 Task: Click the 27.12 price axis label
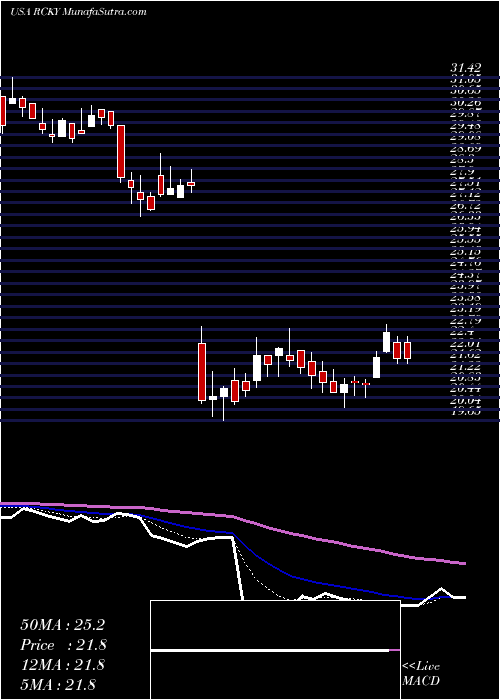click(x=465, y=193)
